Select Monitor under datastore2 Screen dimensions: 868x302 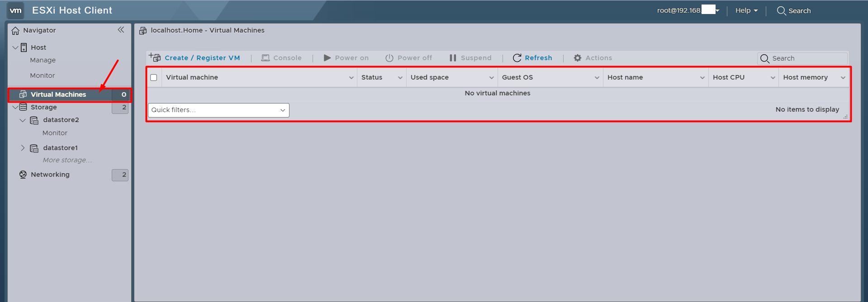click(55, 133)
